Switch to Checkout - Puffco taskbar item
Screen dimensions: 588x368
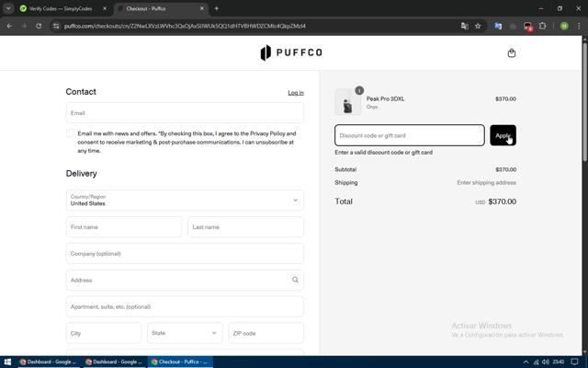pos(180,362)
